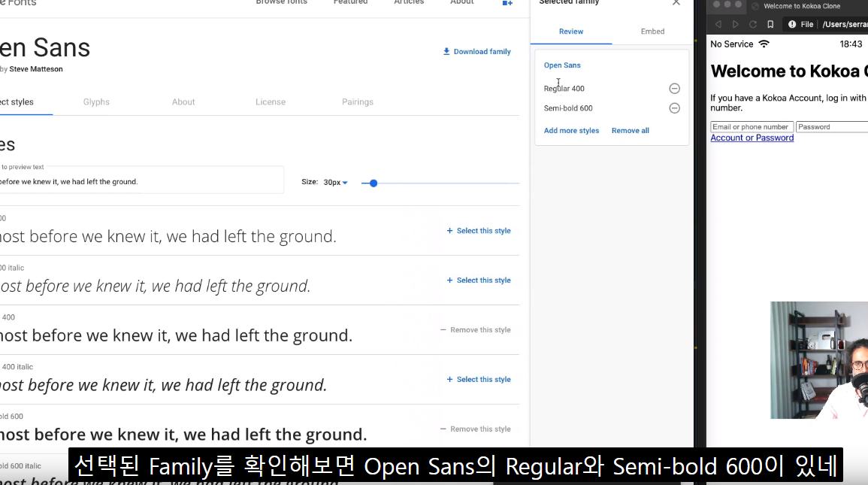Click Open Sans title in Selected family panel
868x485 pixels.
coord(562,65)
